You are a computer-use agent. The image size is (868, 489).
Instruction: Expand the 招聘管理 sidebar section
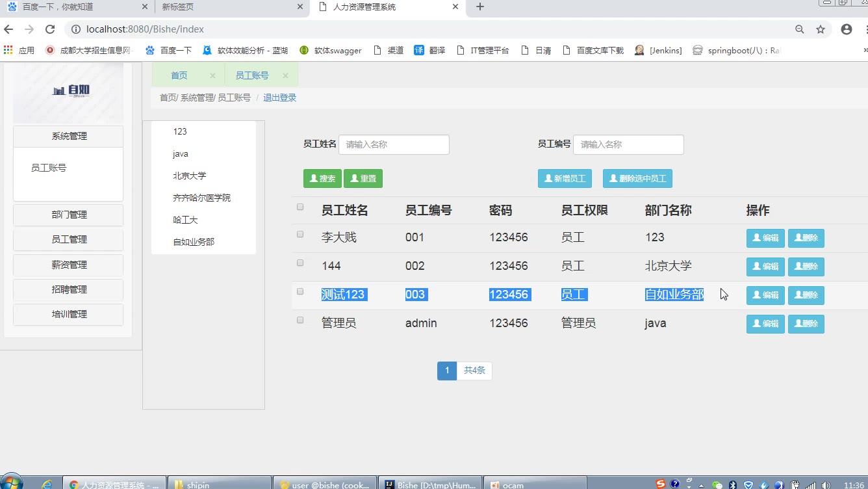(x=68, y=289)
